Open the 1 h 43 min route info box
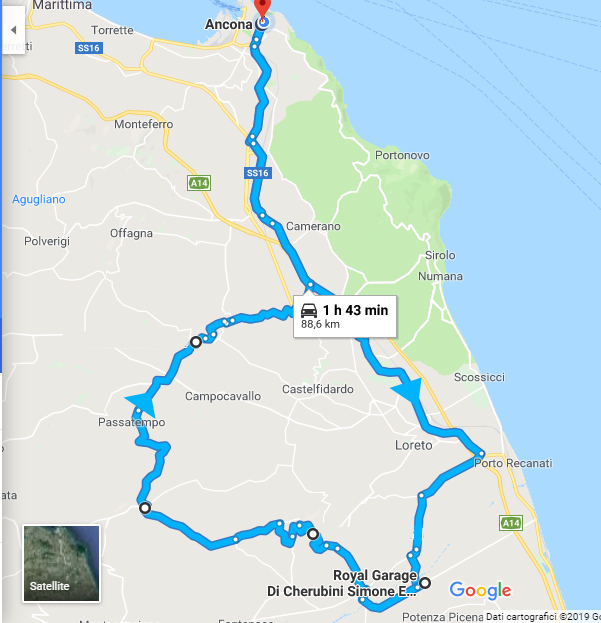Screen dimensions: 601x623 [344, 316]
